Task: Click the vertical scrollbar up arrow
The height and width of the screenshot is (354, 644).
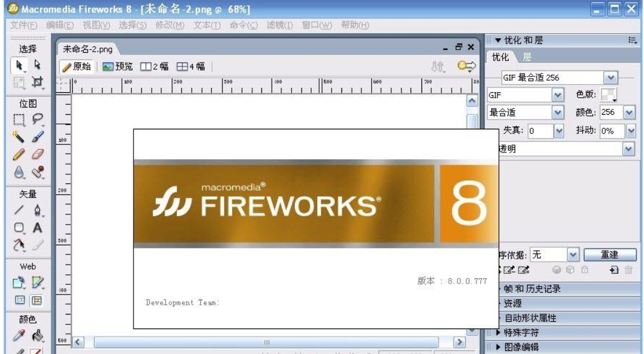Action: (472, 101)
